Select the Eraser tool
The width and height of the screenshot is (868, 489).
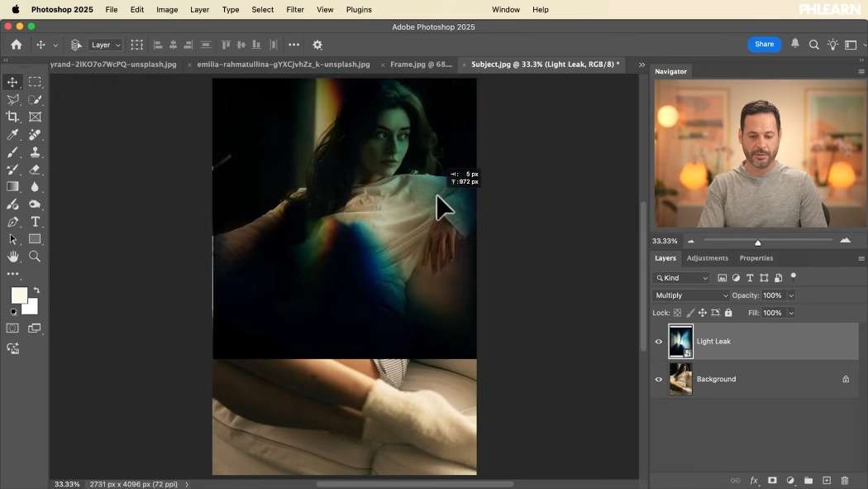[35, 170]
